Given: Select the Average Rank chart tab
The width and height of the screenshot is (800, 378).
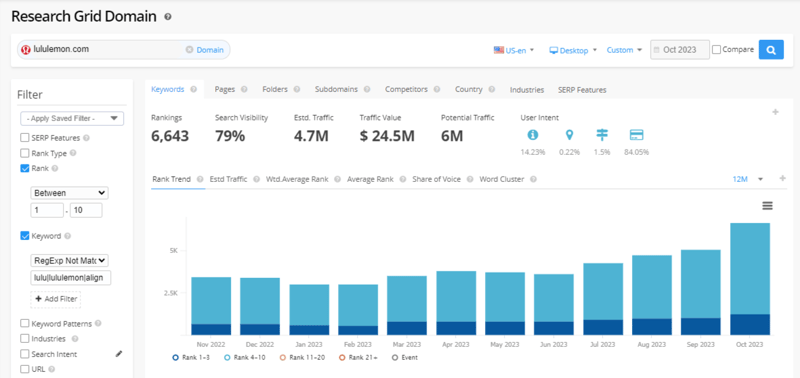Looking at the screenshot, I should pos(370,180).
